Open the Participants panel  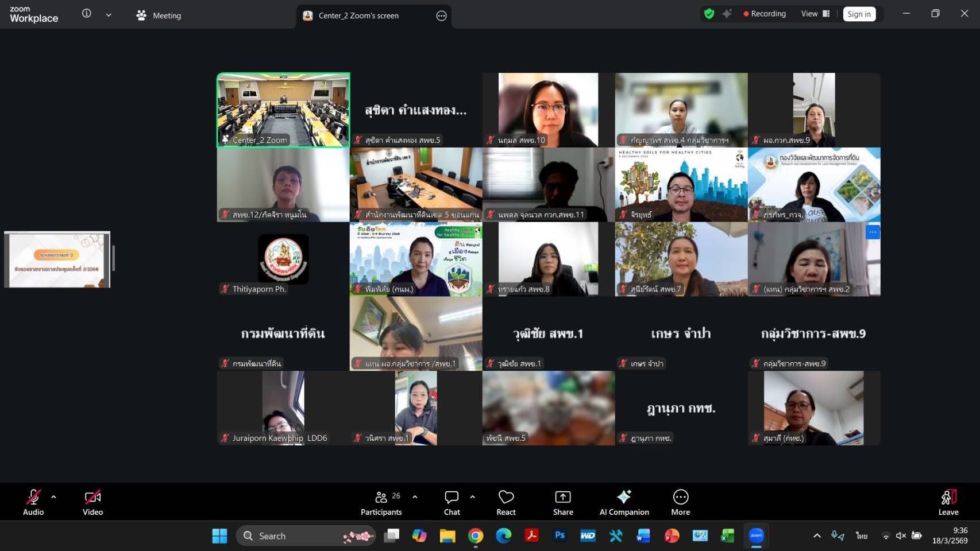coord(381,502)
